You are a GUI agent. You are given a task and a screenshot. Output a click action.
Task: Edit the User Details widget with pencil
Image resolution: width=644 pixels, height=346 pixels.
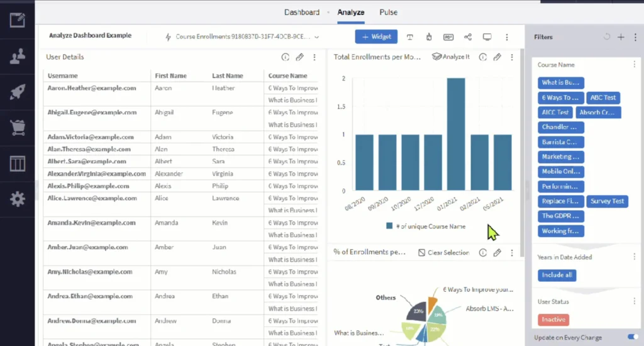click(300, 57)
